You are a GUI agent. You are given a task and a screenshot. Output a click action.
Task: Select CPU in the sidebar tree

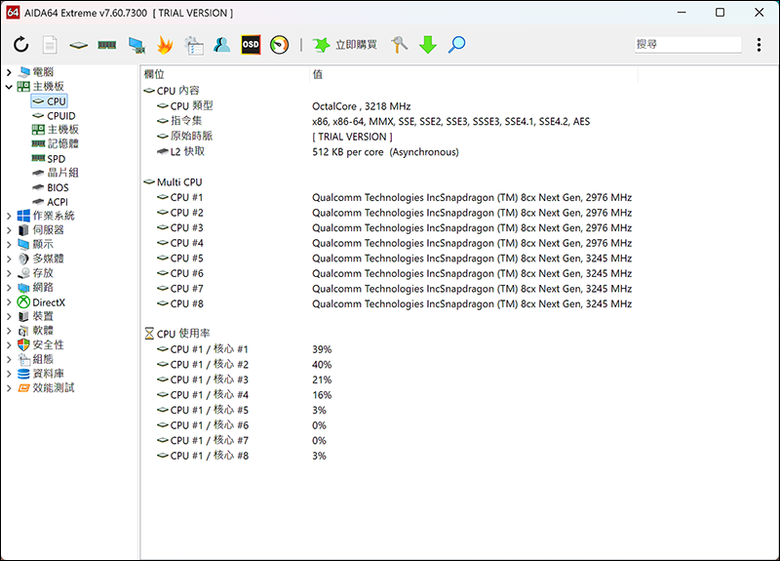click(x=49, y=101)
